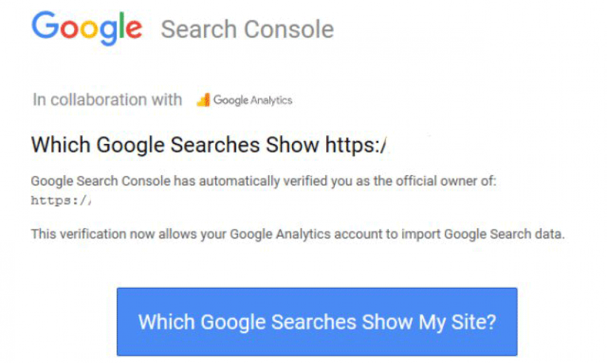
Task: Click the Which Google Searches Show My Site button
Action: [317, 321]
